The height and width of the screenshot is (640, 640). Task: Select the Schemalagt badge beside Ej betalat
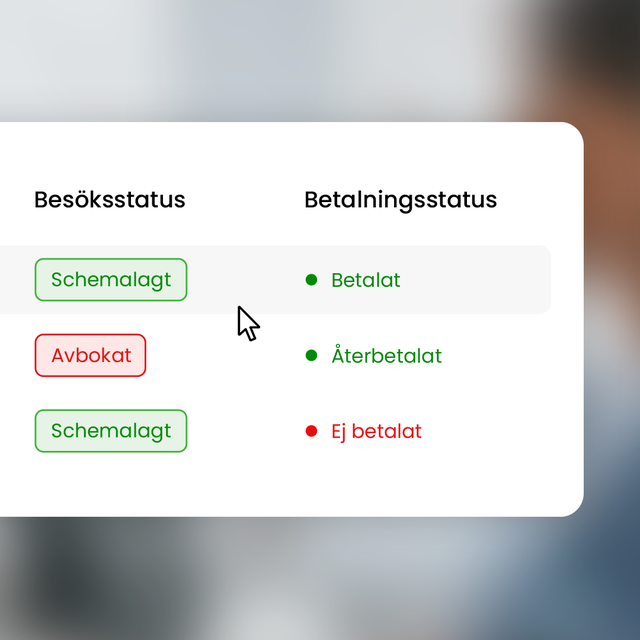(x=111, y=431)
